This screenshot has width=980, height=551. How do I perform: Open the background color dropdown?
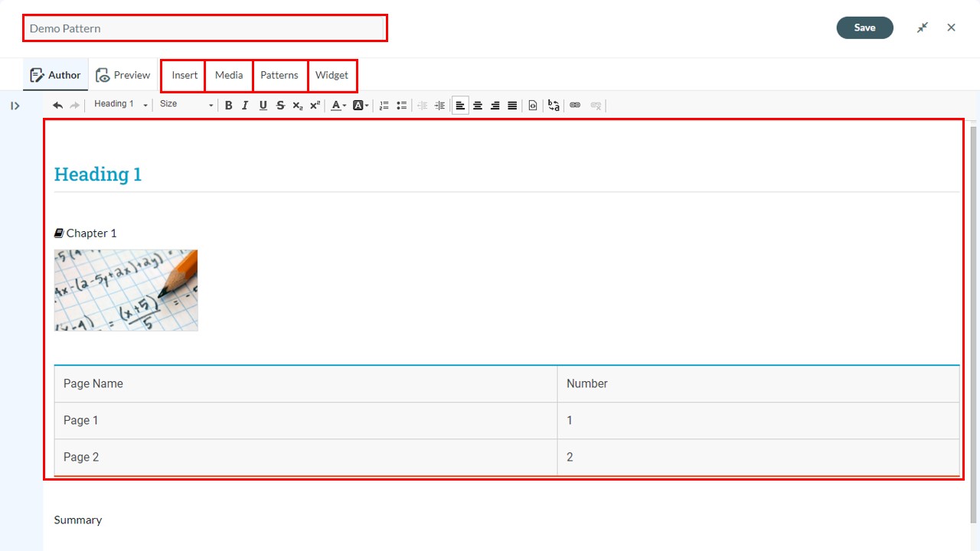pos(361,106)
